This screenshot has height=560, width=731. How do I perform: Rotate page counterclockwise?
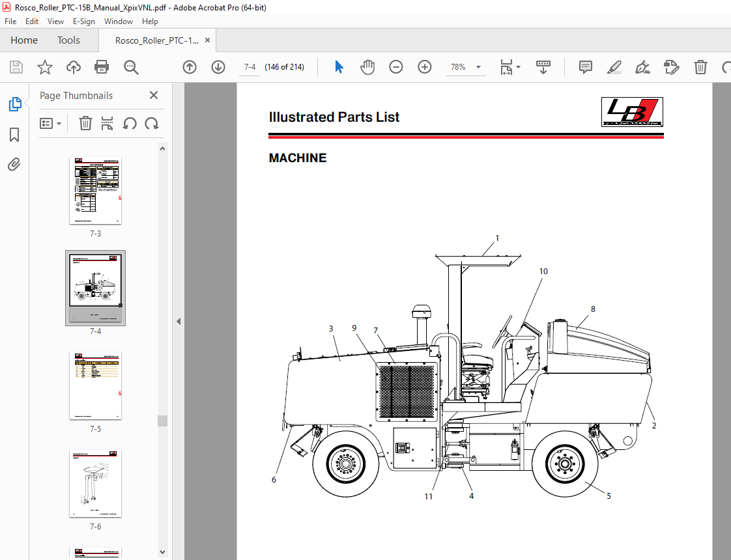pyautogui.click(x=130, y=124)
